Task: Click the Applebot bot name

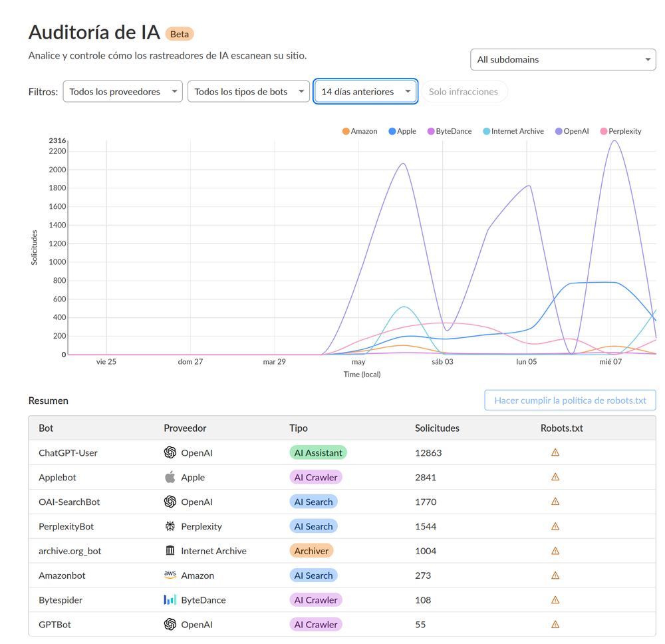Action: pyautogui.click(x=57, y=477)
